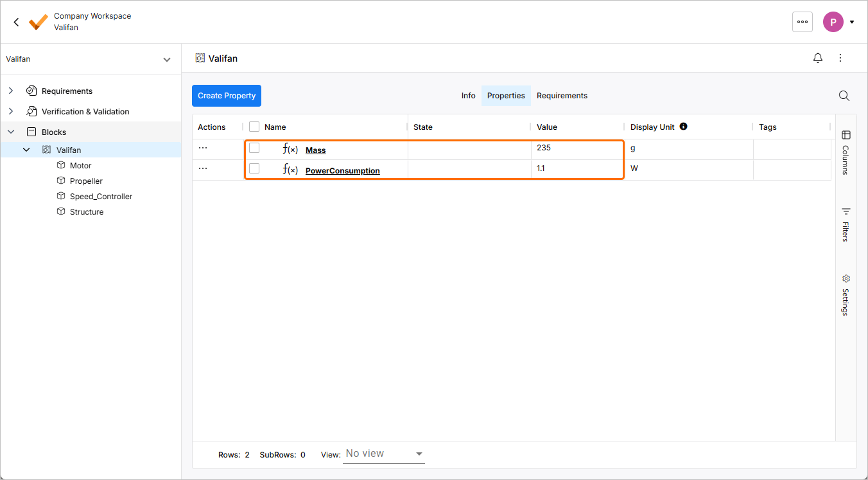The image size is (868, 480).
Task: Open the Filters side panel
Action: coord(846,224)
